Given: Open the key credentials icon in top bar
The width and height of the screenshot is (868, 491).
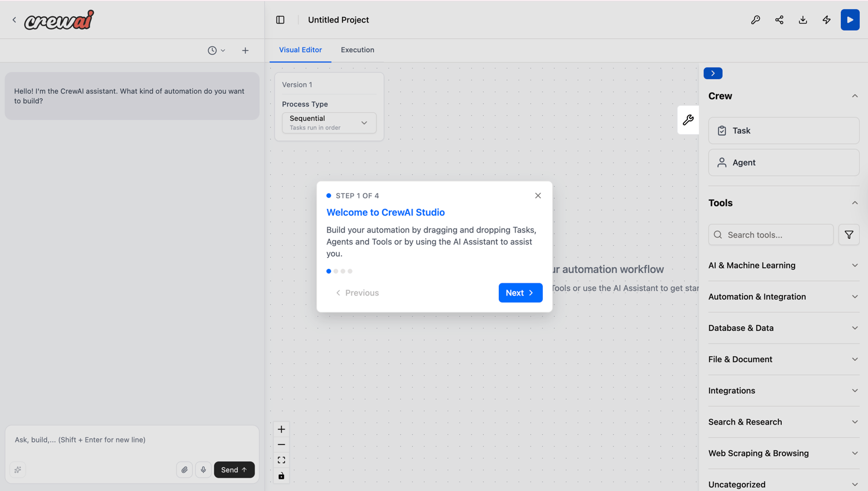Looking at the screenshot, I should 756,20.
